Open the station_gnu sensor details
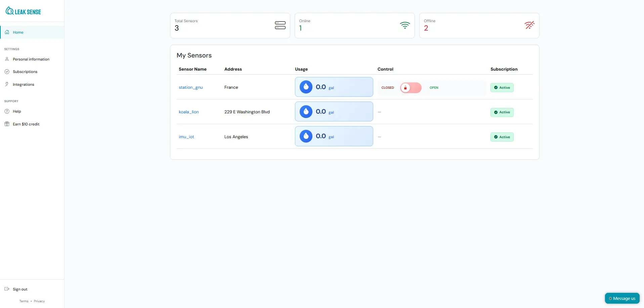Image resolution: width=644 pixels, height=308 pixels. (191, 87)
